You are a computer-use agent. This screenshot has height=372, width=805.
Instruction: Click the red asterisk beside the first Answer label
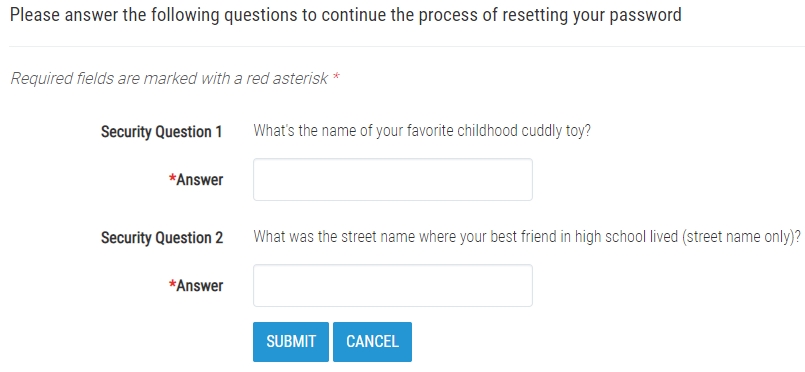[172, 178]
